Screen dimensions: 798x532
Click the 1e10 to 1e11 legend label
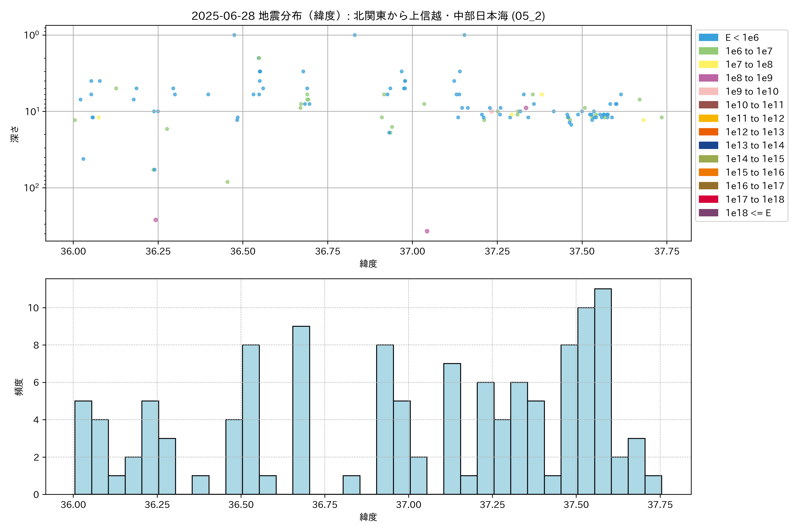[755, 105]
